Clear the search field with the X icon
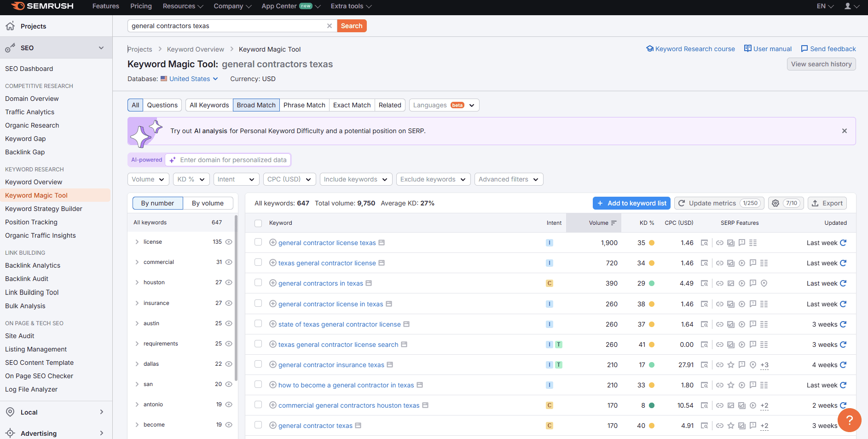Screen dimensions: 868x439 coord(330,26)
